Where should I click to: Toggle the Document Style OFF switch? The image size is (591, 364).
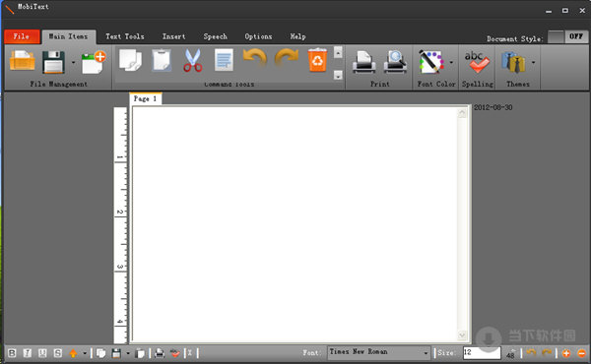coord(567,36)
